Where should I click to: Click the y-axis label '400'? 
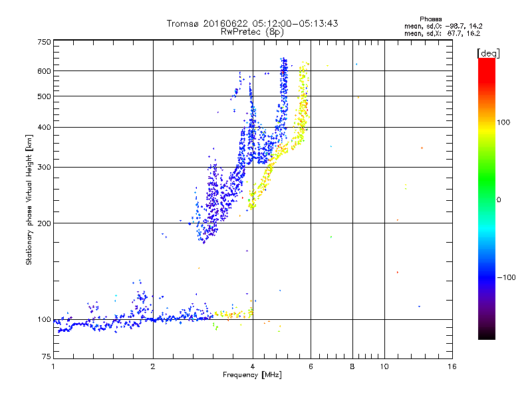click(44, 128)
